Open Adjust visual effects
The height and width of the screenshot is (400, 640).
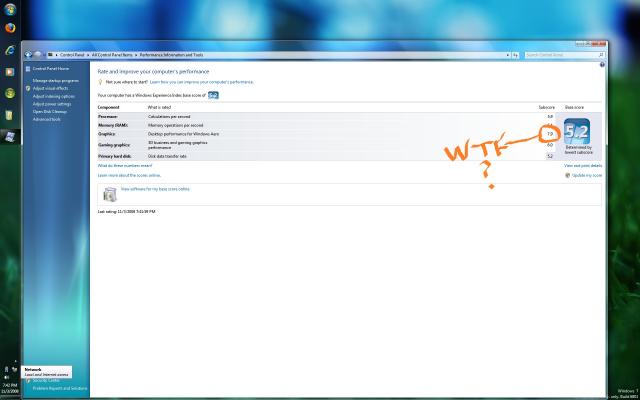pyautogui.click(x=50, y=89)
